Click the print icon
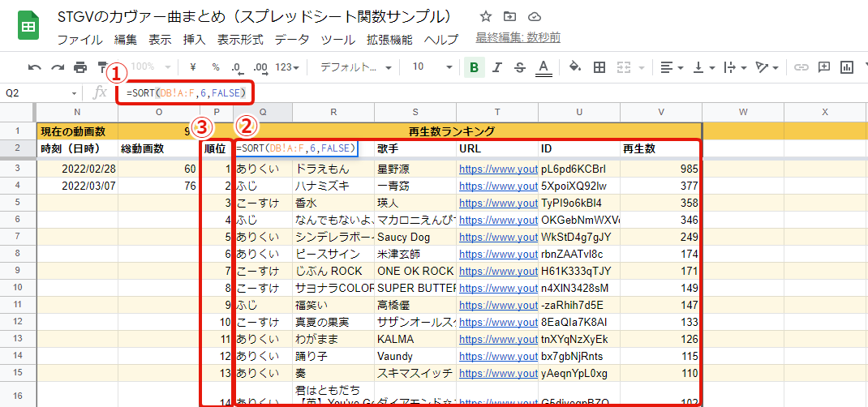 tap(80, 67)
